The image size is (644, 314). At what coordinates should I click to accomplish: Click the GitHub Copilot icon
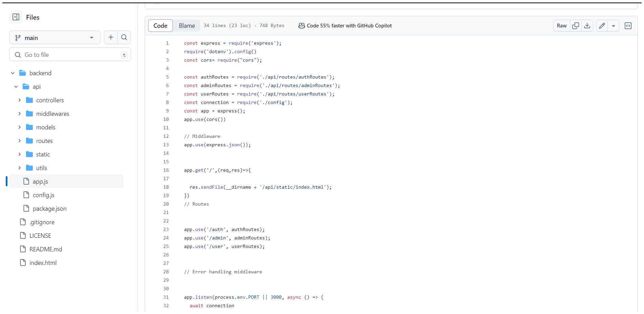coord(301,26)
